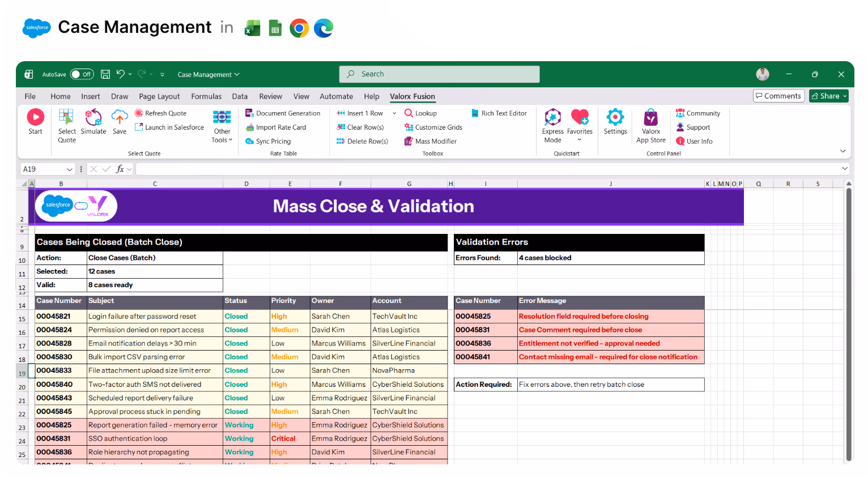This screenshot has height=478, width=868.
Task: Open the Favorites dropdown chevron
Action: click(x=580, y=139)
